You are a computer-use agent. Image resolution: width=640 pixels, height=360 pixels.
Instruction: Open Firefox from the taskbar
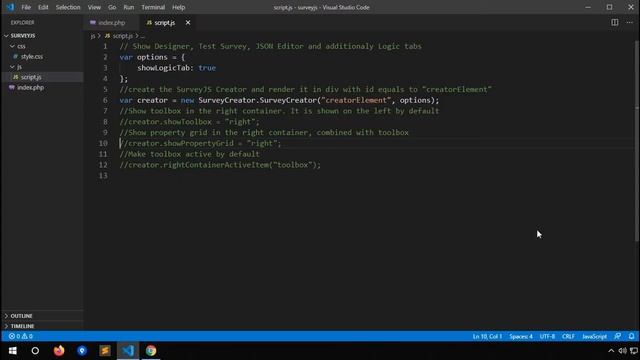59,351
